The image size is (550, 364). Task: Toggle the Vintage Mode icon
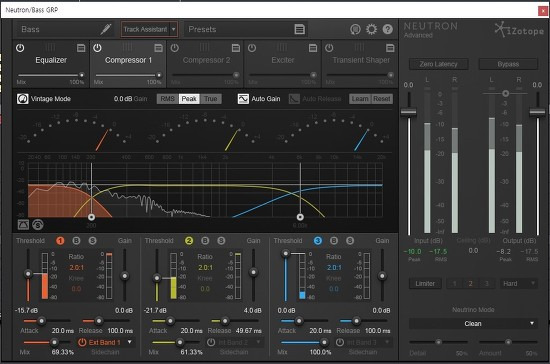tap(22, 99)
